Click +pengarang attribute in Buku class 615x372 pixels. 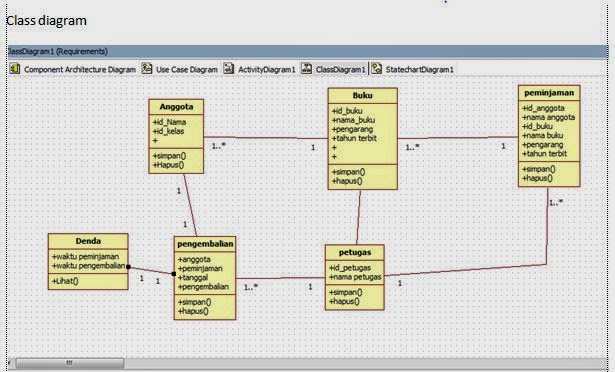352,129
